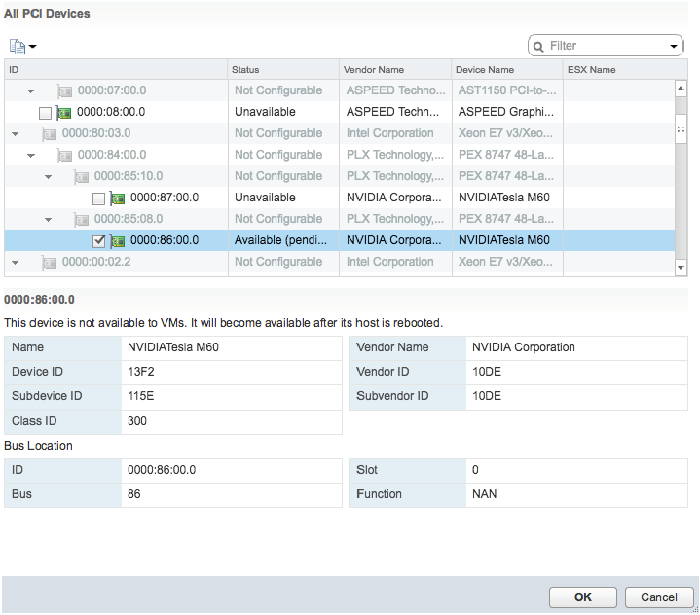Click the Name value NVIDIATesla M60
The height and width of the screenshot is (615, 700).
pos(173,346)
